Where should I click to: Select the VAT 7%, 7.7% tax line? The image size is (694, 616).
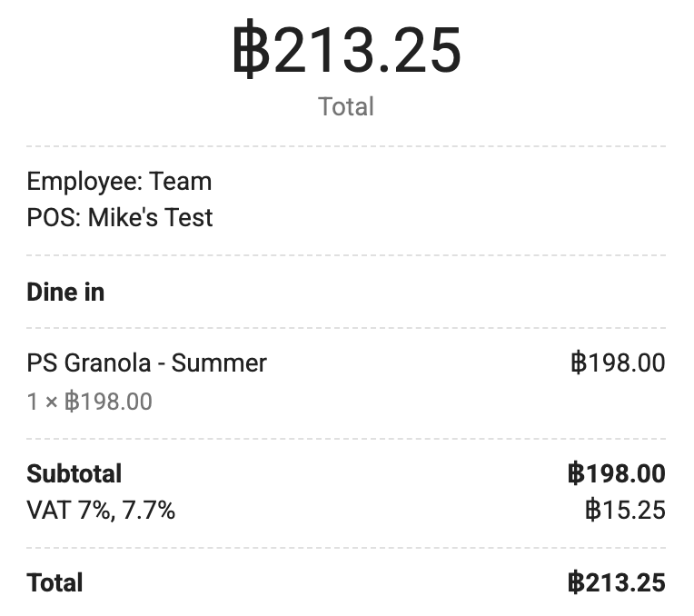point(101,511)
